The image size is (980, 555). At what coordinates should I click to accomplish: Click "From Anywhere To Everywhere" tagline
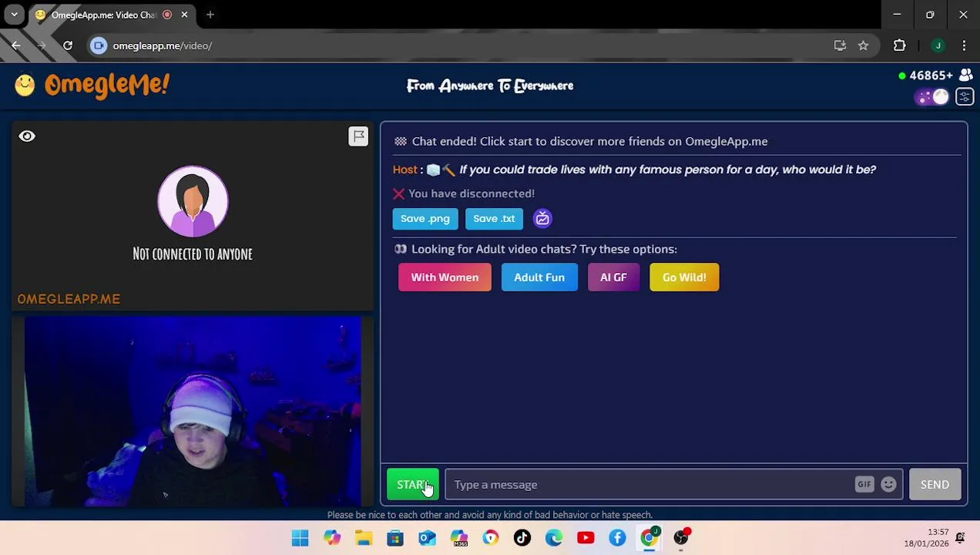pos(490,86)
